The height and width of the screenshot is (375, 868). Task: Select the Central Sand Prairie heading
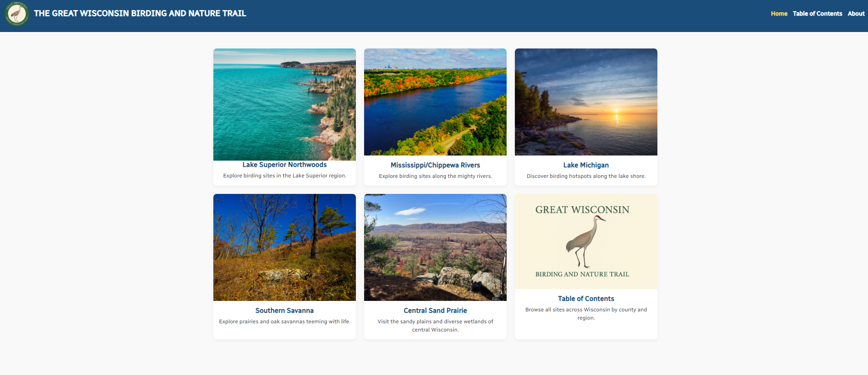(x=435, y=311)
